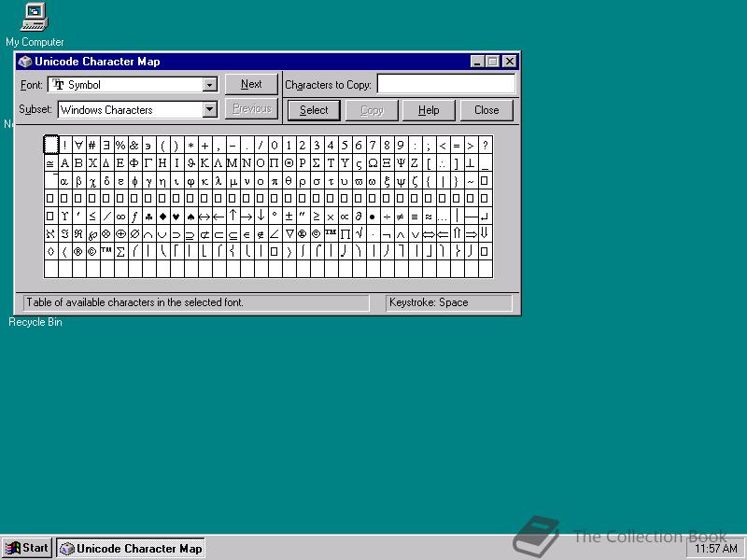Choose the single up arrow character
747x560 pixels.
233,217
